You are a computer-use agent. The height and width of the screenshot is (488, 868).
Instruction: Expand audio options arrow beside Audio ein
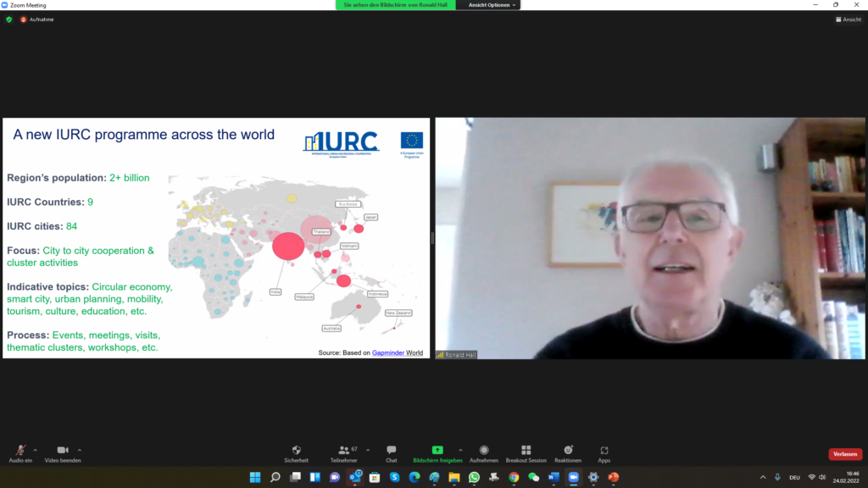(x=36, y=450)
